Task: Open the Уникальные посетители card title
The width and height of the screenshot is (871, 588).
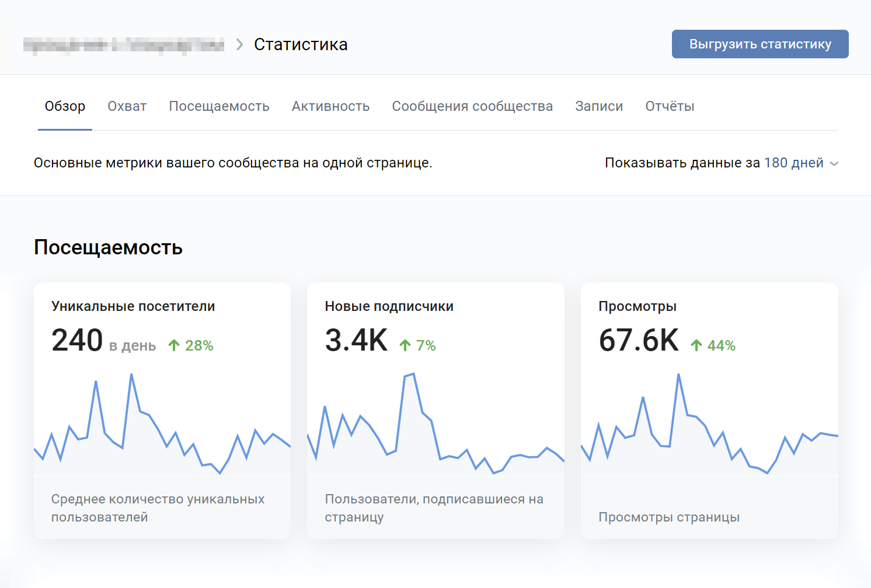Action: tap(133, 306)
